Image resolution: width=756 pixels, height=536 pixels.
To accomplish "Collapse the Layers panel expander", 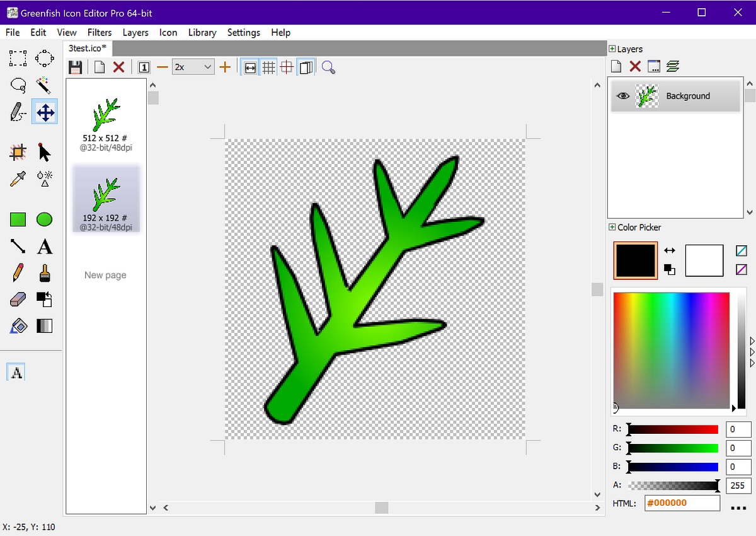I will point(612,49).
